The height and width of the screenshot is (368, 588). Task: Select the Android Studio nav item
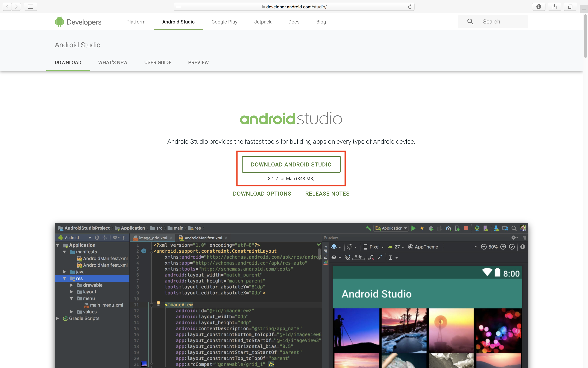tap(178, 22)
